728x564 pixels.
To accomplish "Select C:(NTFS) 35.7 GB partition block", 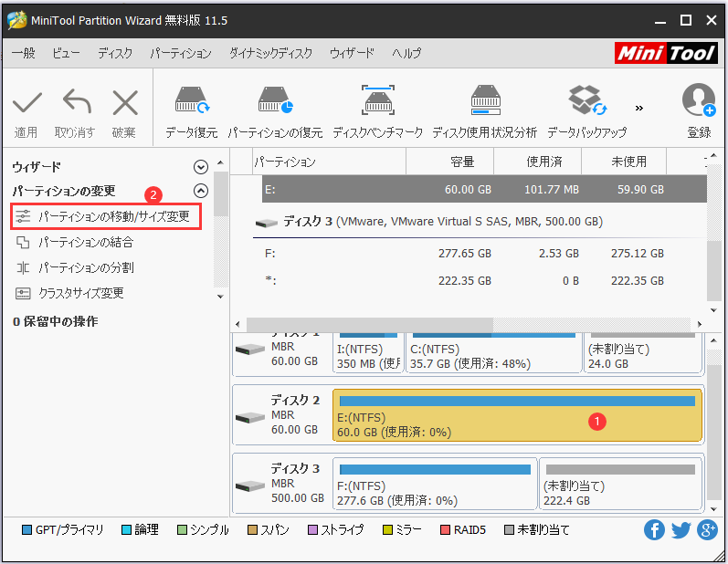I will pos(494,352).
